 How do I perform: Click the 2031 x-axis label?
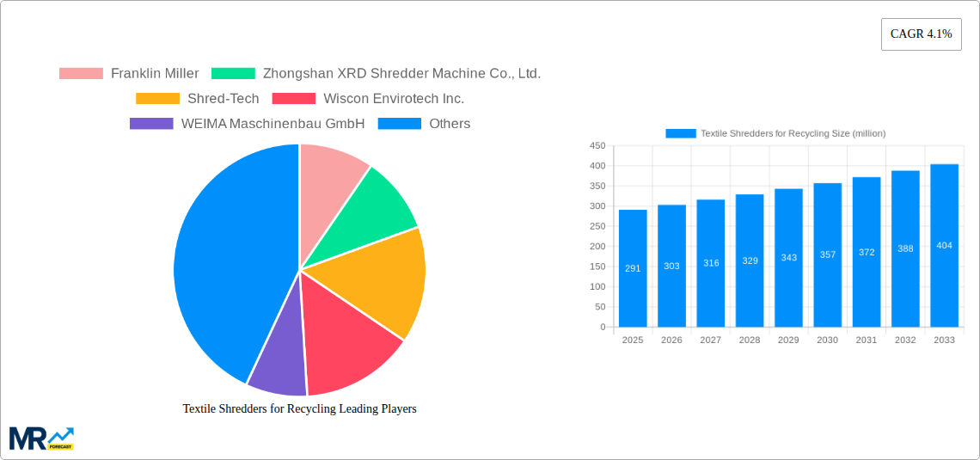point(867,340)
